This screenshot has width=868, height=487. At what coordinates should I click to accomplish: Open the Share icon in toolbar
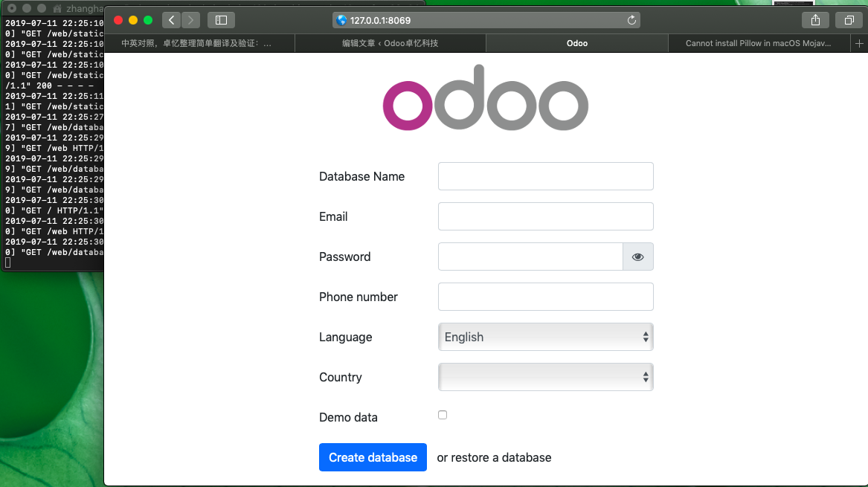pos(815,20)
